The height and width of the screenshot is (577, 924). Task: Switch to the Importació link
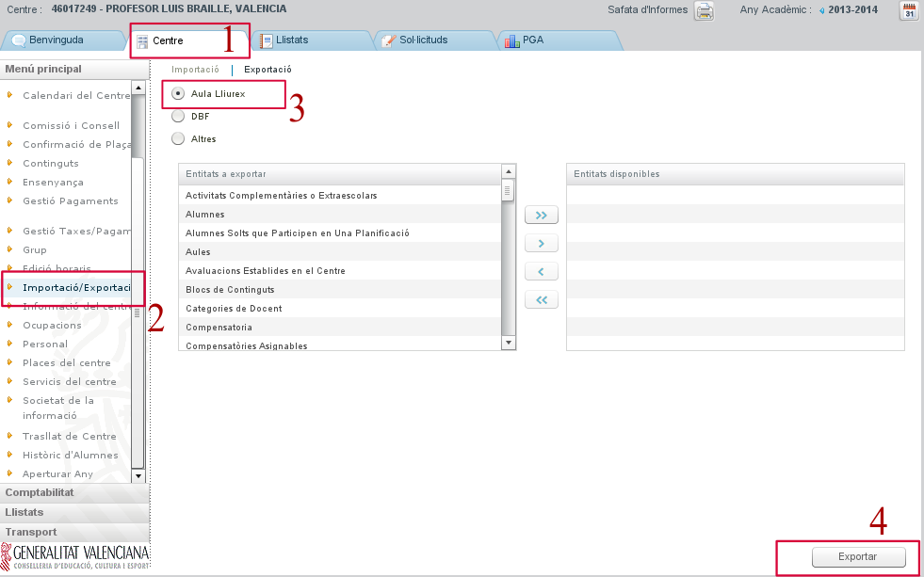pos(195,70)
